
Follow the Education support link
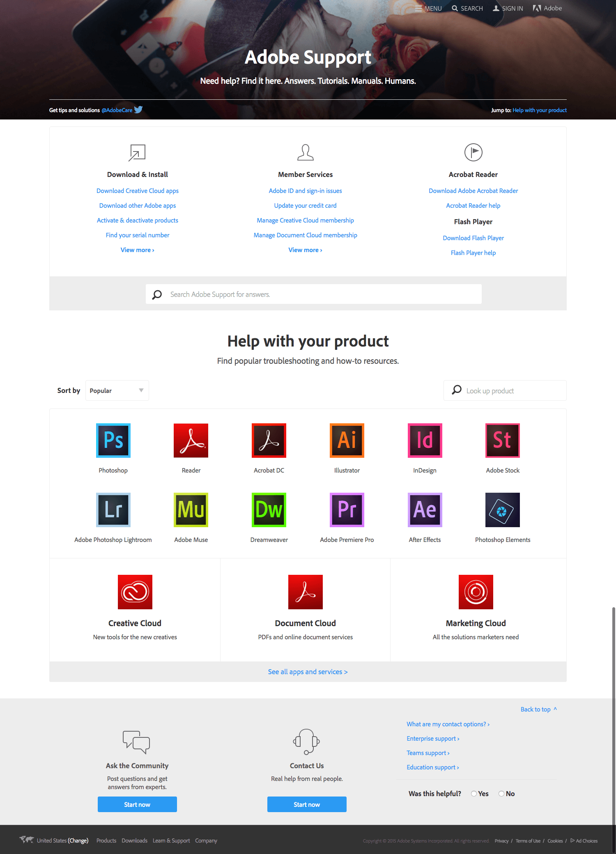tap(433, 767)
